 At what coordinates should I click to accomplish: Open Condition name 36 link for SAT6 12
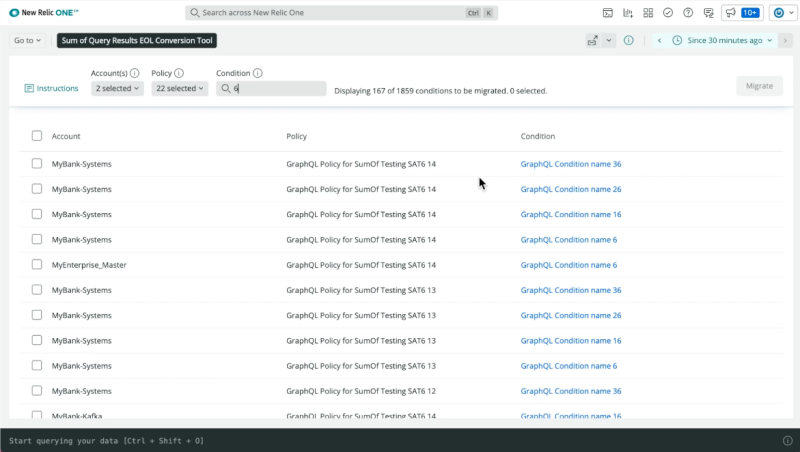(571, 391)
